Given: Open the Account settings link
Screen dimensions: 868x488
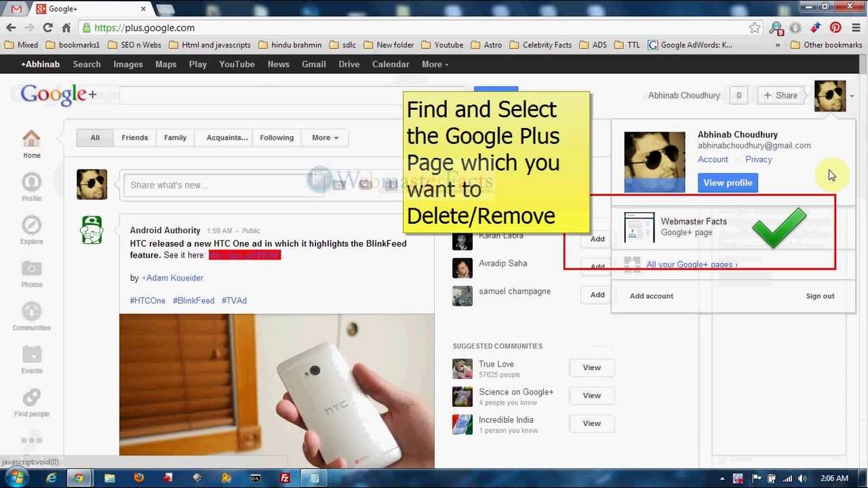Looking at the screenshot, I should click(x=713, y=159).
